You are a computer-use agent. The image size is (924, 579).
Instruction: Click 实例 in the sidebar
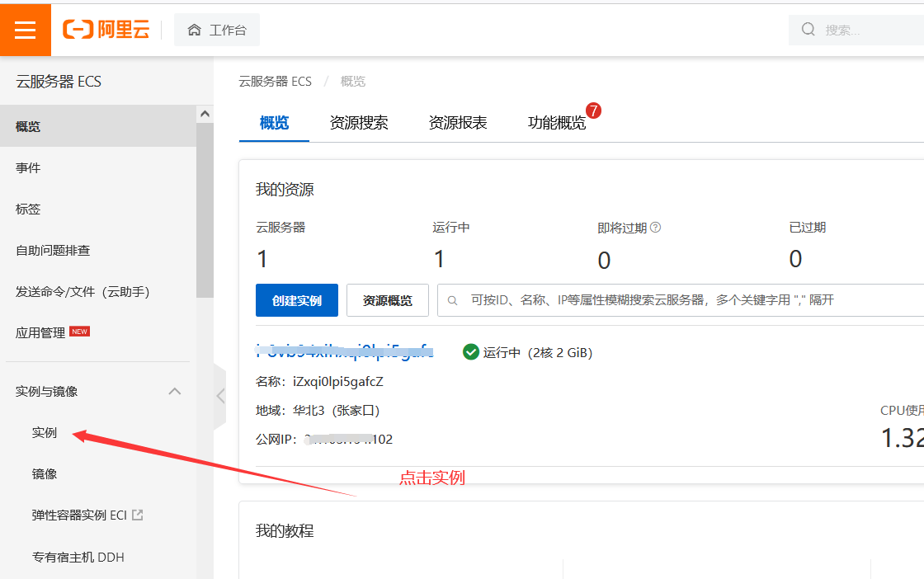click(45, 433)
